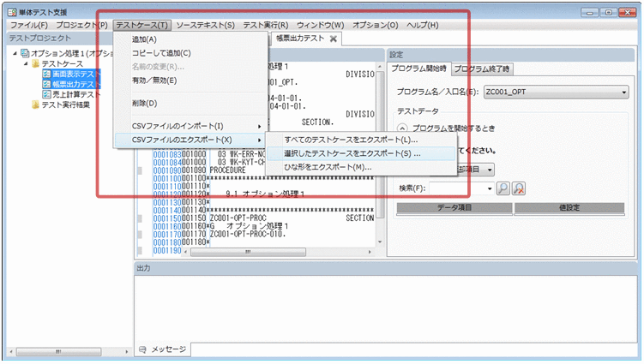Click the source view scroll-down arrow
The image size is (644, 364).
(x=380, y=242)
